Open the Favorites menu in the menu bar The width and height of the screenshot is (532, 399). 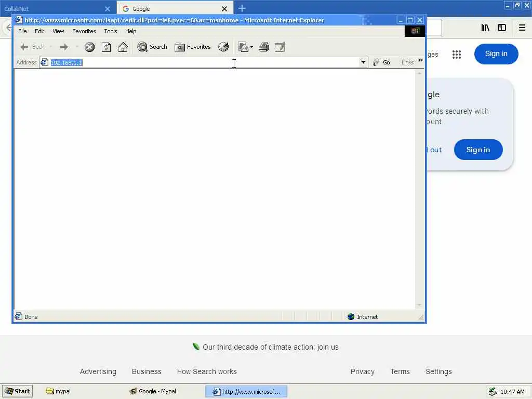coord(84,31)
